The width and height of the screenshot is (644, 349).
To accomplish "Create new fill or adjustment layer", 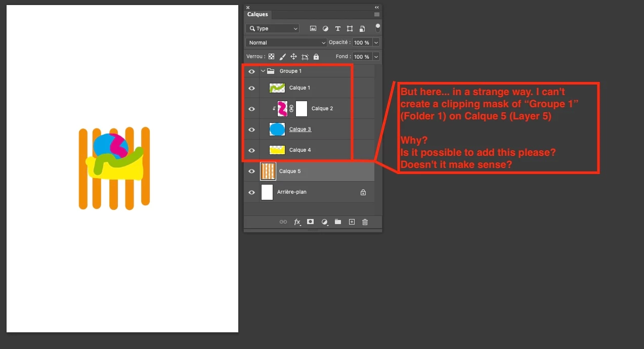I will pyautogui.click(x=324, y=222).
